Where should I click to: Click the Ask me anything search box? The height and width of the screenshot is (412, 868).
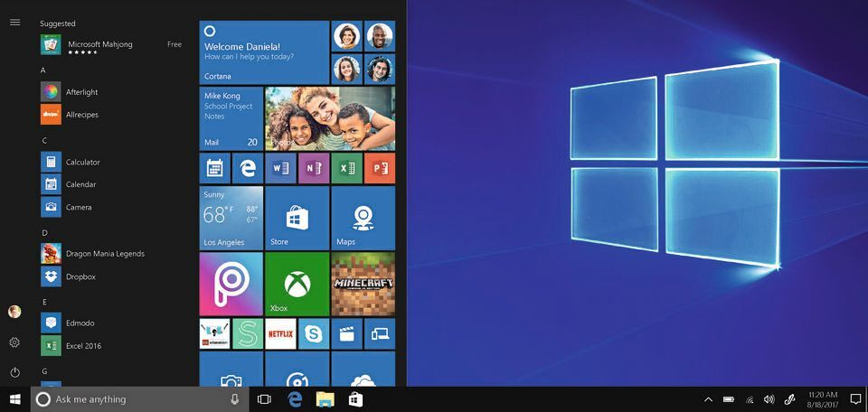[x=139, y=399]
